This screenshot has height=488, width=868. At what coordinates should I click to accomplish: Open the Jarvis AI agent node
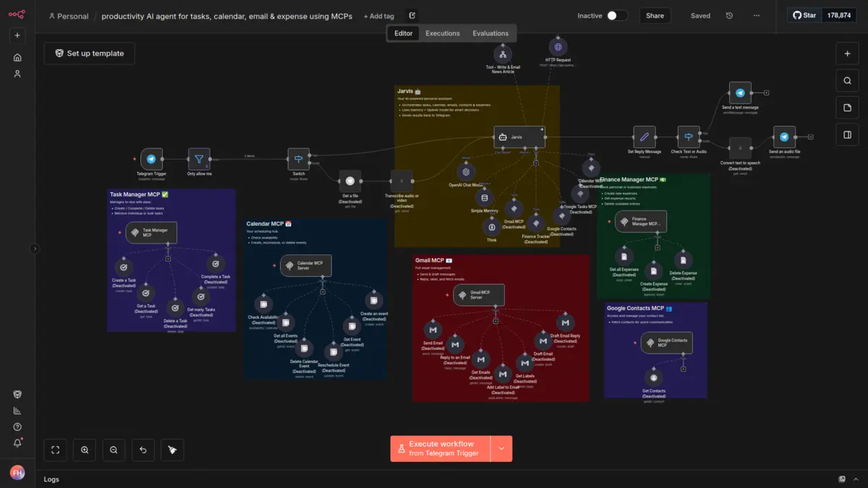519,137
